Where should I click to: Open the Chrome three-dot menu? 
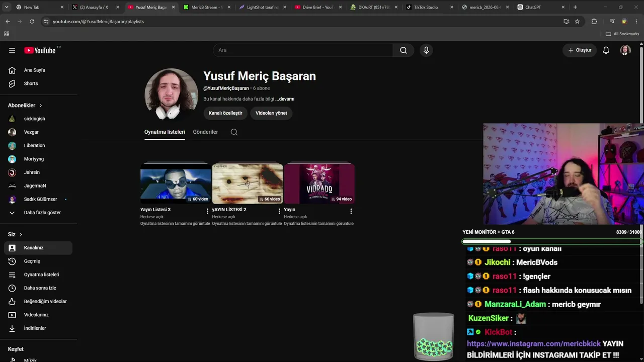(637, 22)
